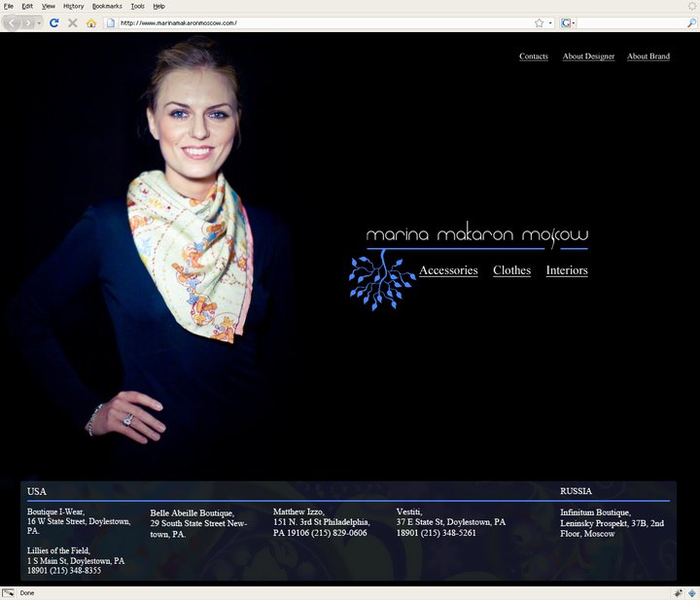The height and width of the screenshot is (600, 700).
Task: Click the search magnifier icon
Action: pyautogui.click(x=691, y=22)
